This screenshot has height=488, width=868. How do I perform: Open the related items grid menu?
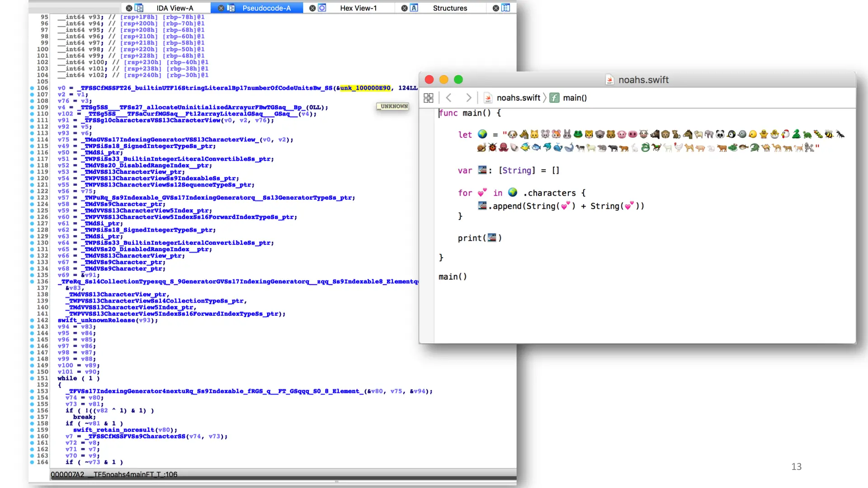428,98
